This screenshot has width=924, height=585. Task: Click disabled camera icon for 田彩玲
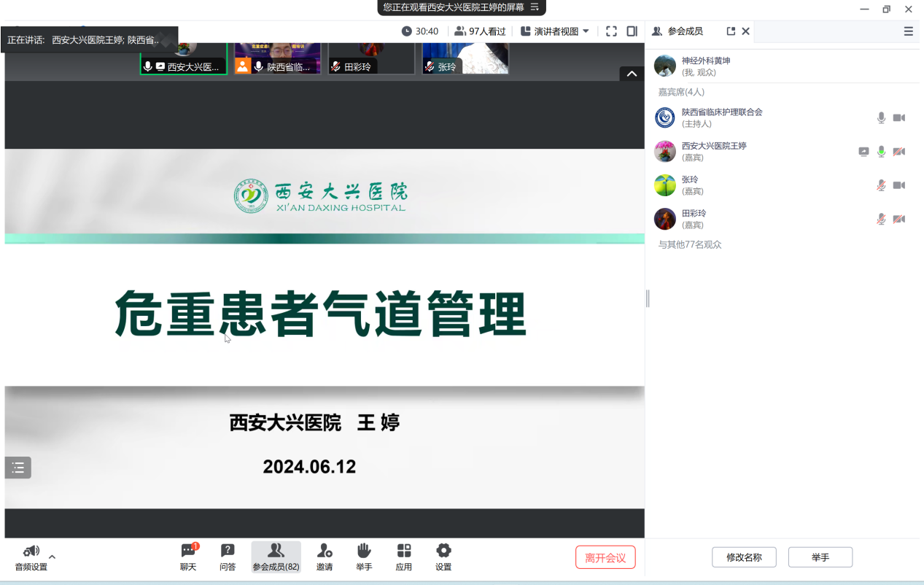coord(899,219)
